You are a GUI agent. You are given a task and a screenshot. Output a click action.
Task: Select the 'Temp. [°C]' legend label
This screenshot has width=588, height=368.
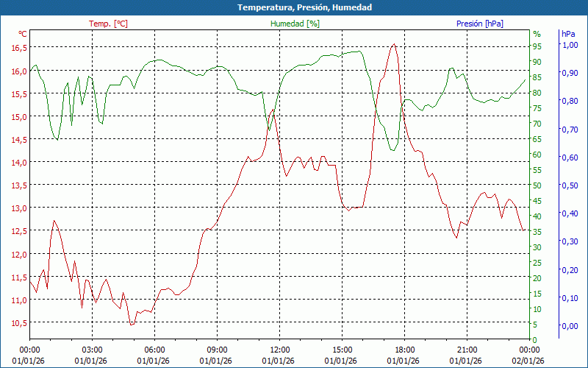click(x=108, y=24)
